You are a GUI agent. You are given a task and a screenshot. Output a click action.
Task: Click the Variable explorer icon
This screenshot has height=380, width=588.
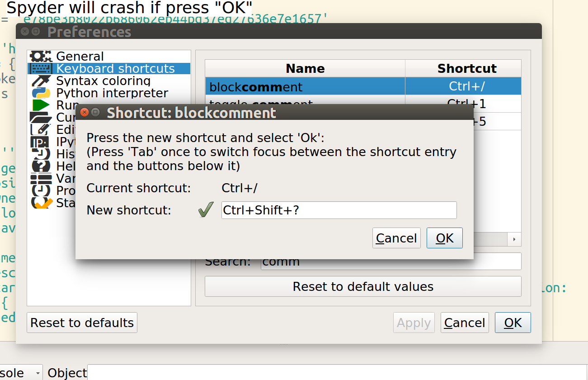(41, 178)
